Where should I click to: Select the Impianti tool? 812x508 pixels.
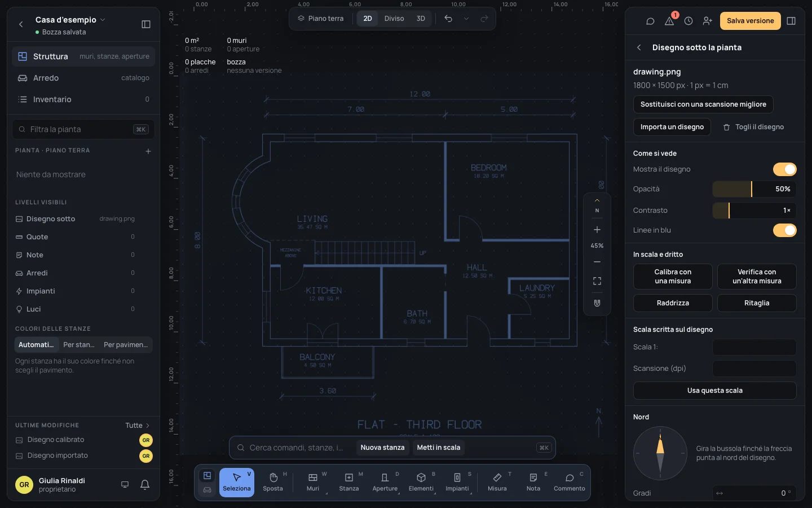tap(457, 483)
